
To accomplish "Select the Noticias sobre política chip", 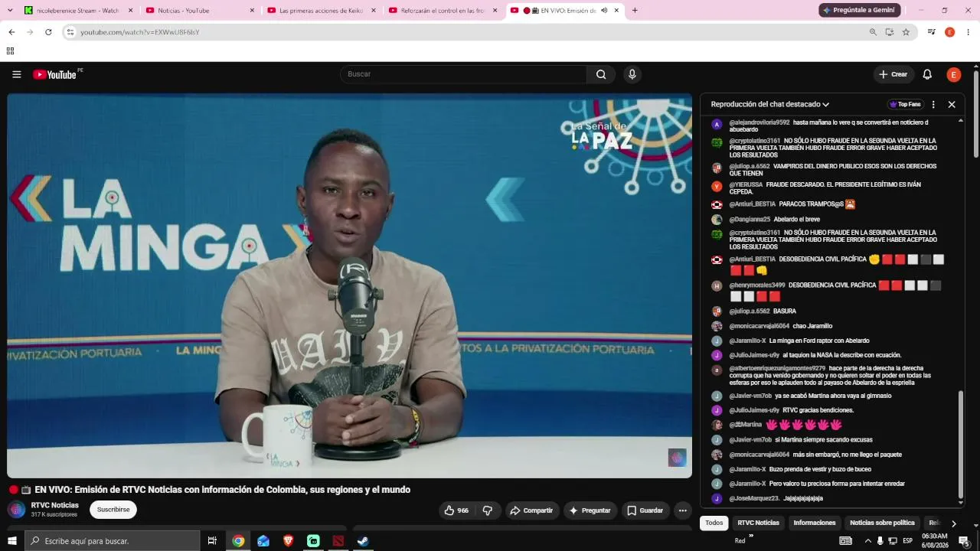I will [x=882, y=523].
